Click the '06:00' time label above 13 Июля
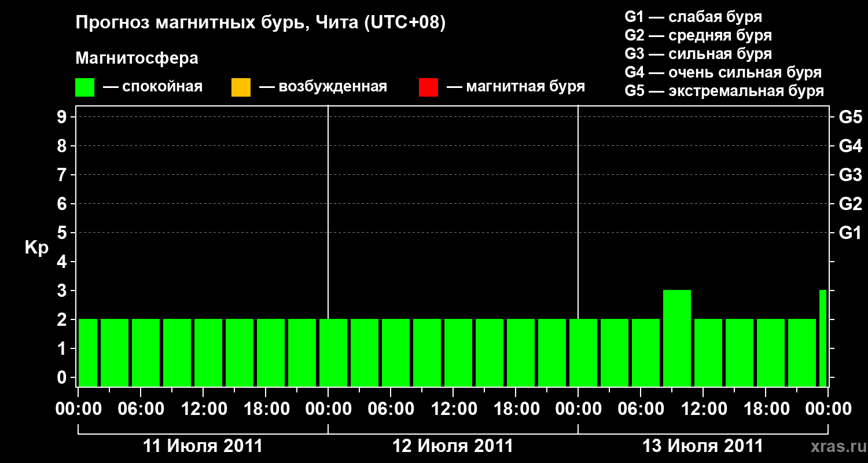868x463 pixels. (x=640, y=409)
